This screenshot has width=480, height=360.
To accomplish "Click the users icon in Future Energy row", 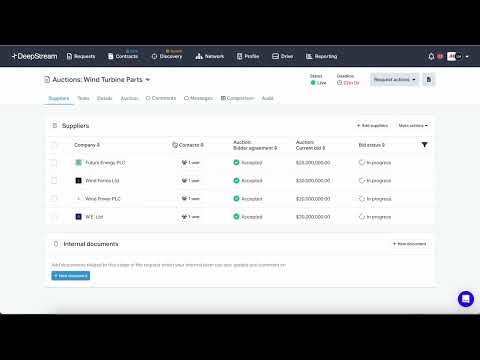I will [x=184, y=163].
